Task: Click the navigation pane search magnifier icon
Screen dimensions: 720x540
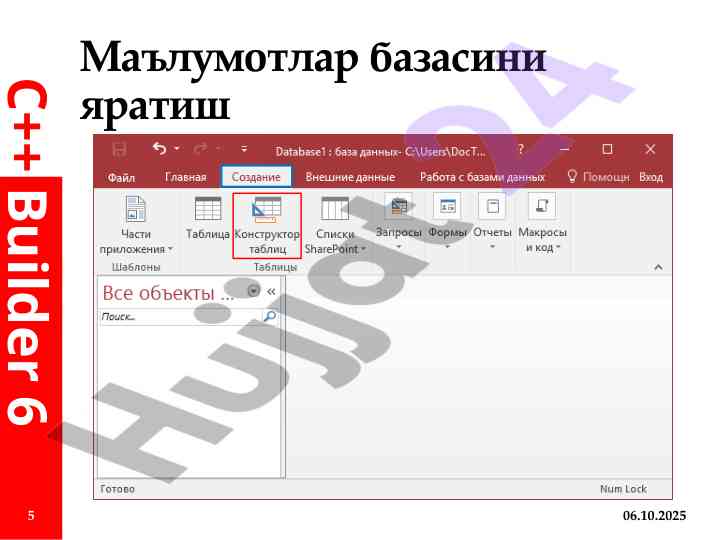Action: pyautogui.click(x=269, y=316)
